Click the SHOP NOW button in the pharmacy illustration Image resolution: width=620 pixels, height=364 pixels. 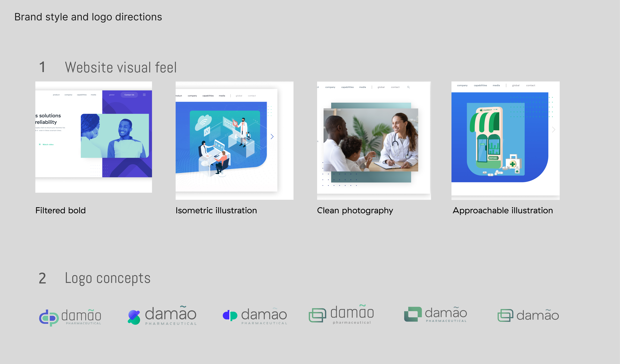tap(493, 158)
